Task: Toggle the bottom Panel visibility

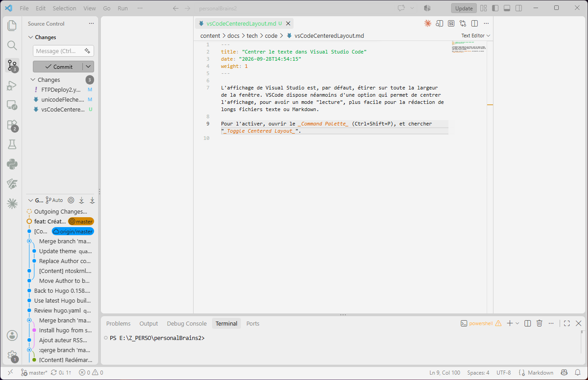Action: (x=507, y=8)
